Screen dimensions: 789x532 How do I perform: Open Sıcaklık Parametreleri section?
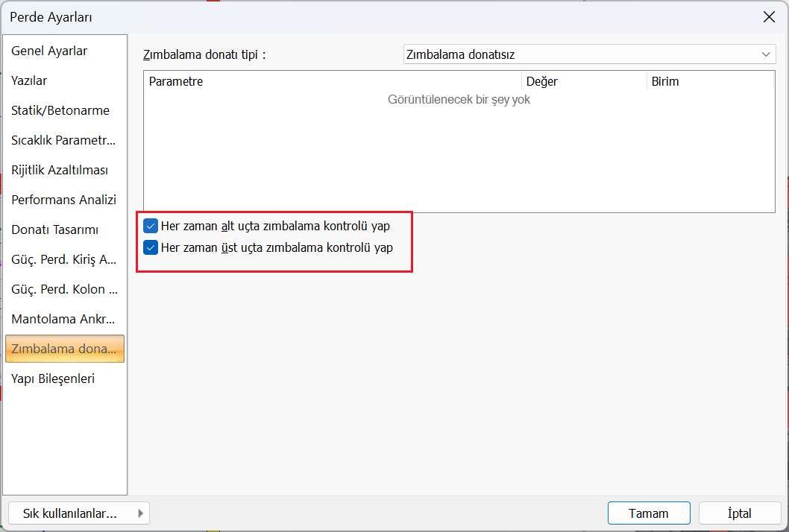[x=63, y=141]
